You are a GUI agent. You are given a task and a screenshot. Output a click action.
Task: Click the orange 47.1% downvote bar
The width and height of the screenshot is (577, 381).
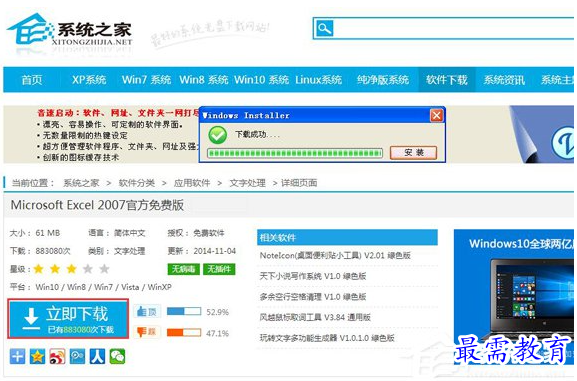pyautogui.click(x=184, y=333)
